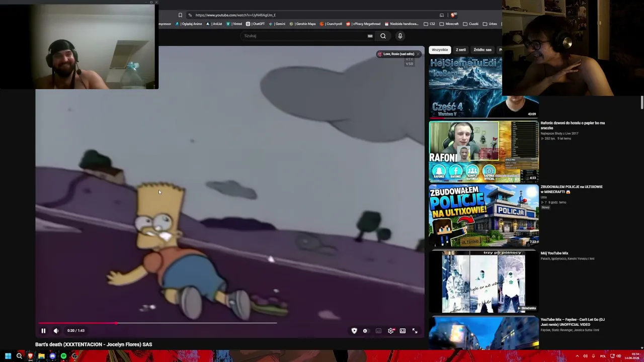
Task: Open Discord from the taskbar
Action: click(x=52, y=356)
